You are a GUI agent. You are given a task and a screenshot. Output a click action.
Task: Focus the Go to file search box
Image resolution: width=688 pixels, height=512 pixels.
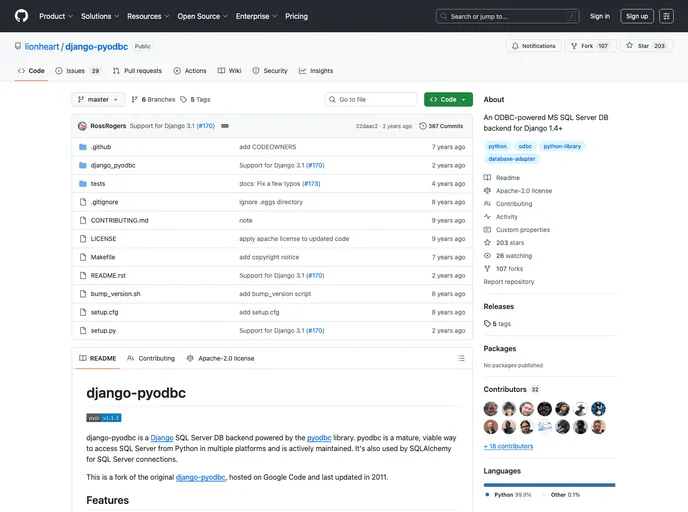point(371,100)
